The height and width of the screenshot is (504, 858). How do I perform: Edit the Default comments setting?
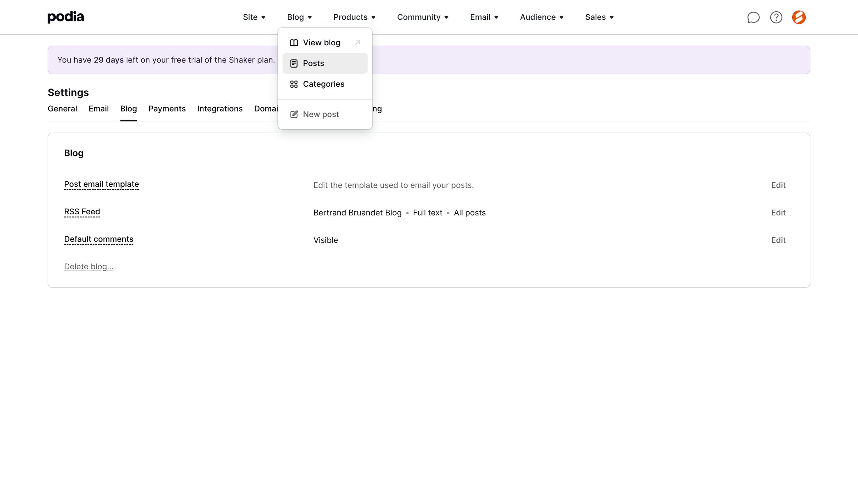click(x=778, y=240)
